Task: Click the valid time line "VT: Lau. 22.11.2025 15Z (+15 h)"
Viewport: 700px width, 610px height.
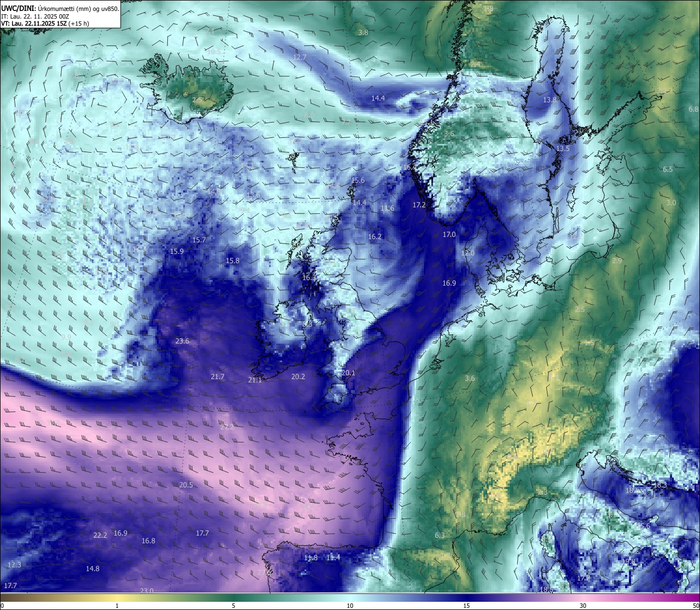Action: coord(45,24)
